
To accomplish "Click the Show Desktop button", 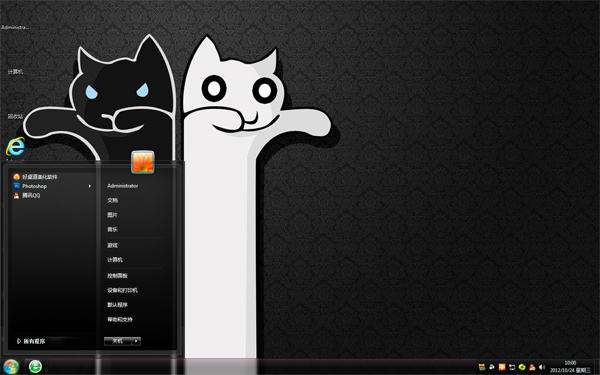I will [597, 367].
